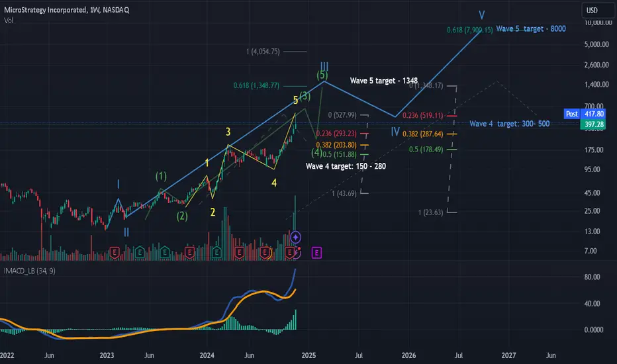Click the blue wave I label

click(118, 184)
